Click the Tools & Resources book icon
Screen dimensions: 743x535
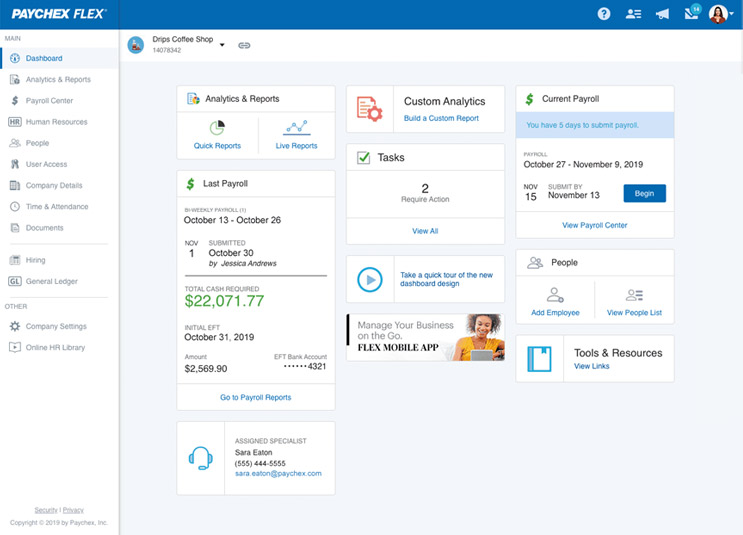[539, 359]
